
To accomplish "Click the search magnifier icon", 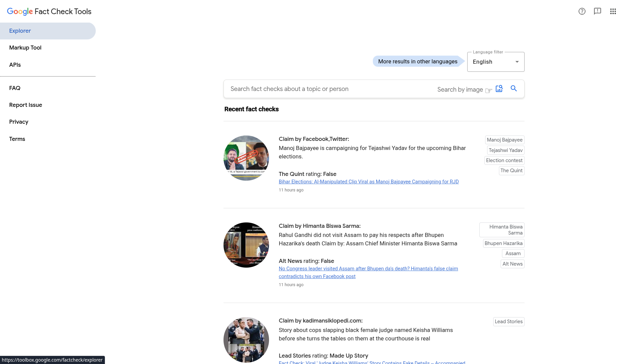I will (513, 89).
